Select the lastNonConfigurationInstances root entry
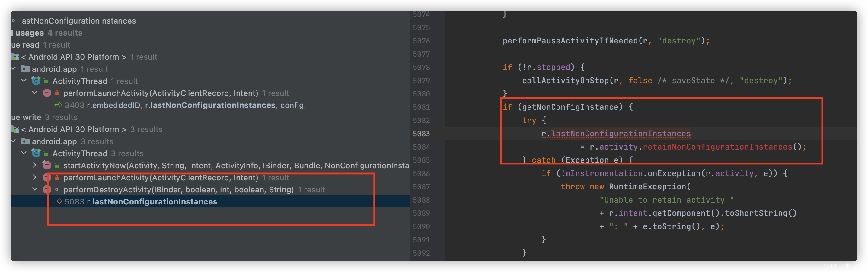868x272 pixels. [x=78, y=21]
